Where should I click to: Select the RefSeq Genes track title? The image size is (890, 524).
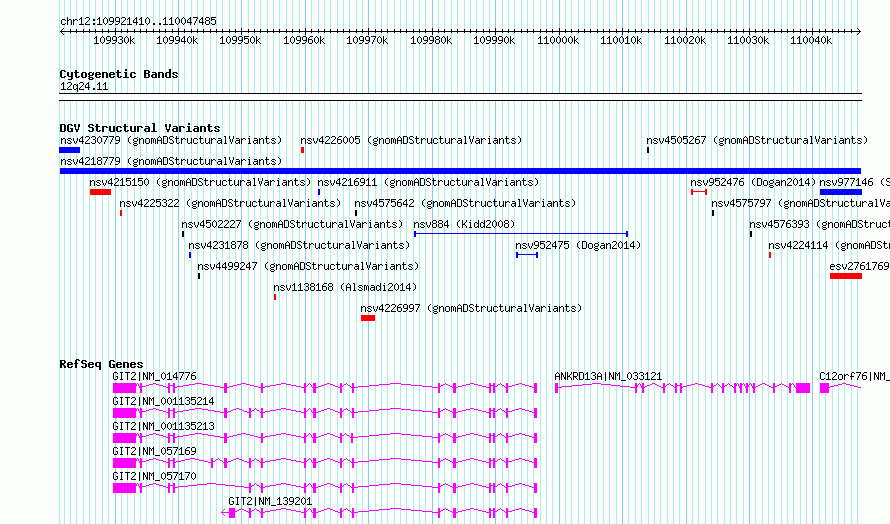pos(101,364)
